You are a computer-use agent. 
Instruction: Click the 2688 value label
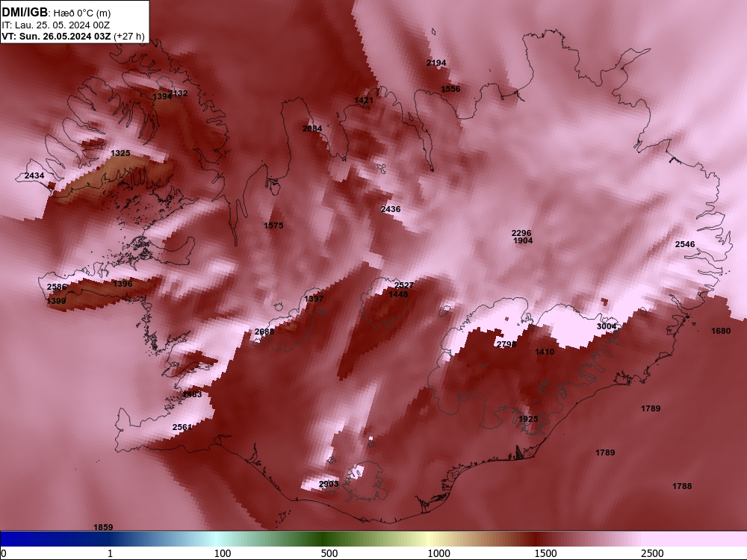click(264, 332)
